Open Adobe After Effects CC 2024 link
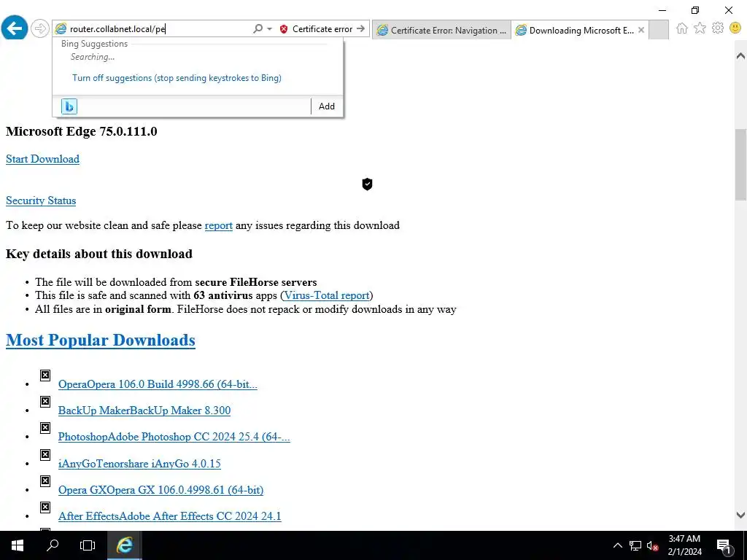Image resolution: width=747 pixels, height=560 pixels. 169,516
